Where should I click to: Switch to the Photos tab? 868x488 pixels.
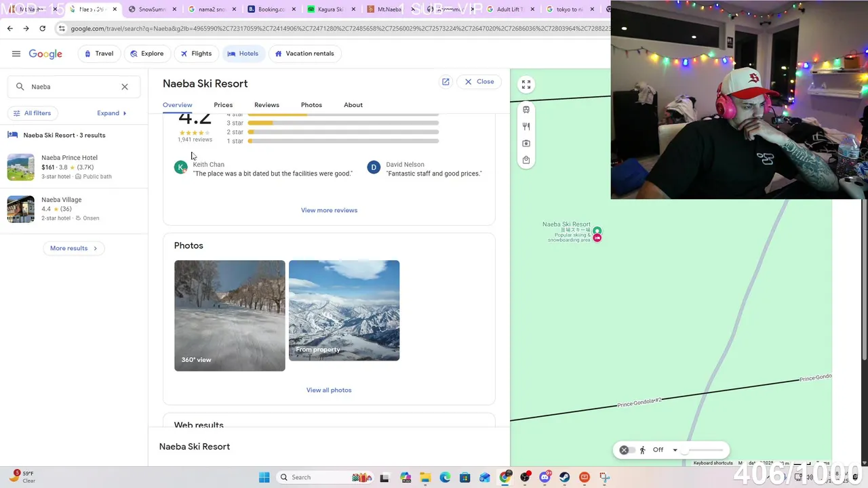click(311, 105)
